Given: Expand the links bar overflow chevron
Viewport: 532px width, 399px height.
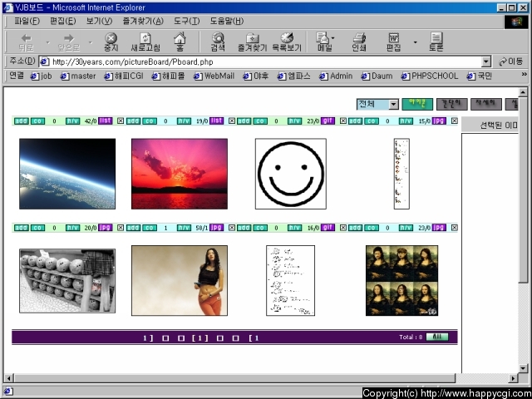Looking at the screenshot, I should [525, 74].
